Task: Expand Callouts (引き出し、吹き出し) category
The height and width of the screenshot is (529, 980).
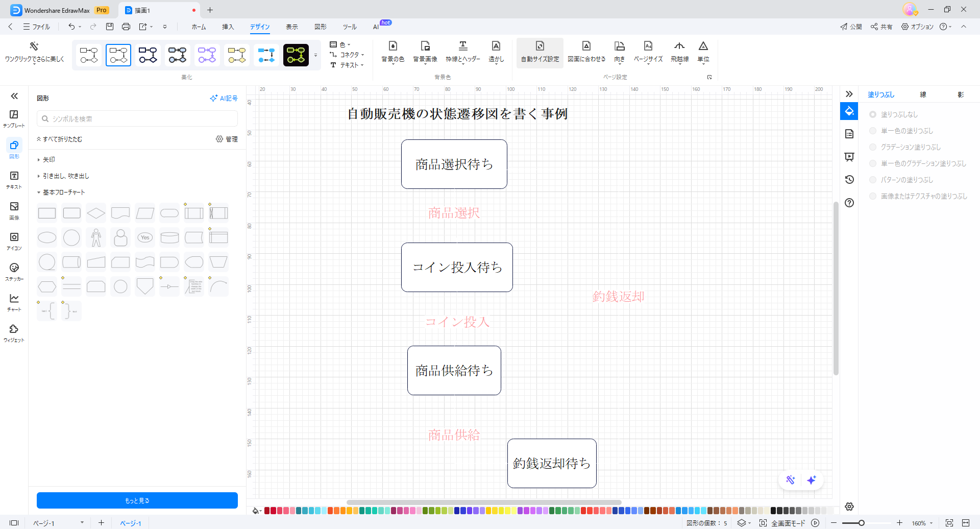Action: (63, 176)
